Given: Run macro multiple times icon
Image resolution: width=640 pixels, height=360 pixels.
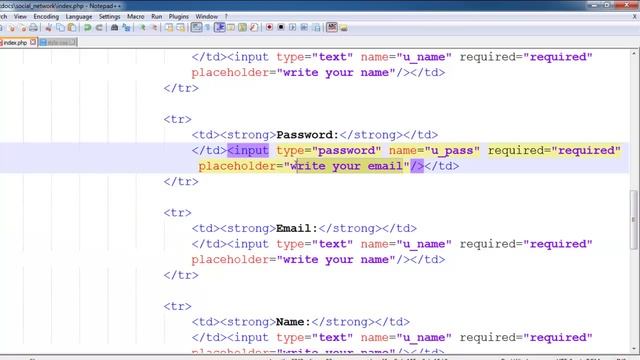Looking at the screenshot, I should tap(304, 27).
